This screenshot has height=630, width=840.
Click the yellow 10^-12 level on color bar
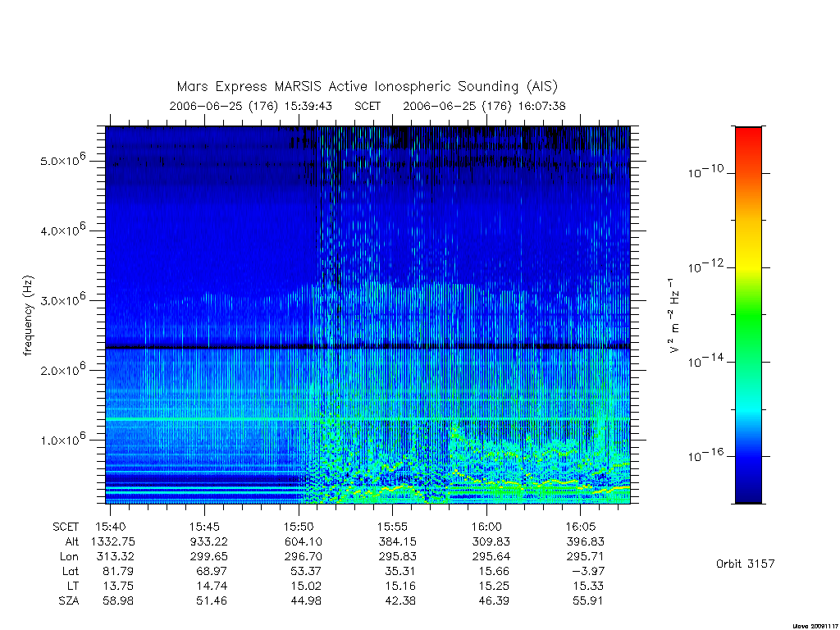[x=748, y=267]
